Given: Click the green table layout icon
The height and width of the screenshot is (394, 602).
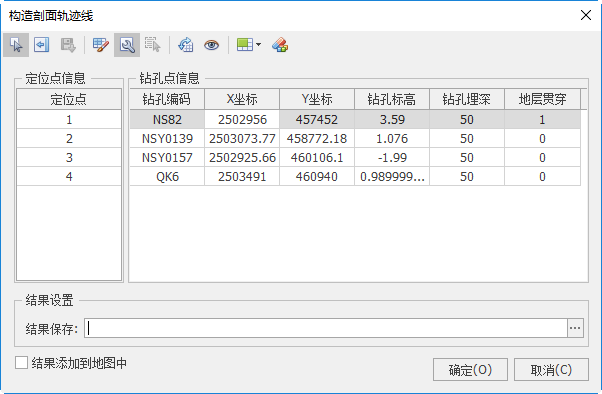Looking at the screenshot, I should coord(245,45).
